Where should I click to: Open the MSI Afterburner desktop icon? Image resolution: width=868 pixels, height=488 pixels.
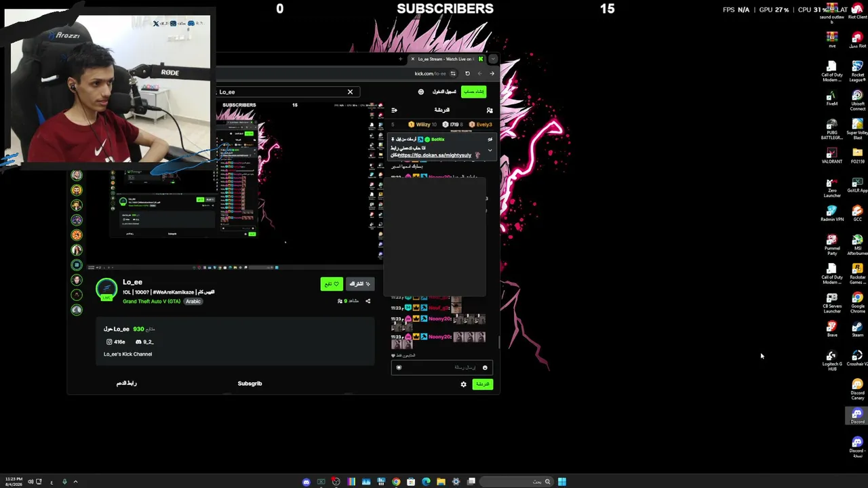pyautogui.click(x=857, y=245)
